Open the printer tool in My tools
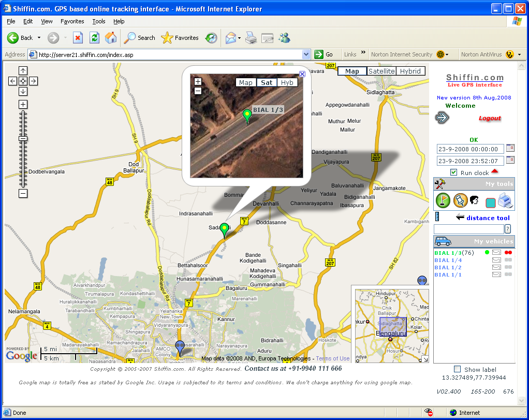Image resolution: width=529 pixels, height=420 pixels. tap(505, 200)
